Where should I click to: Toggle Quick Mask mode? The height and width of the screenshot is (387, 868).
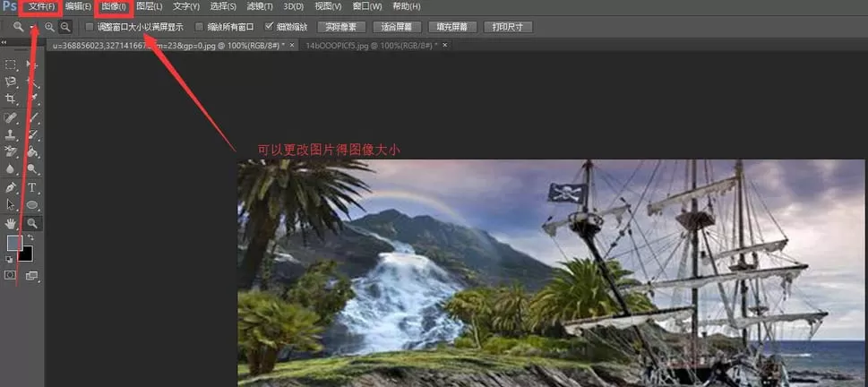pyautogui.click(x=10, y=275)
